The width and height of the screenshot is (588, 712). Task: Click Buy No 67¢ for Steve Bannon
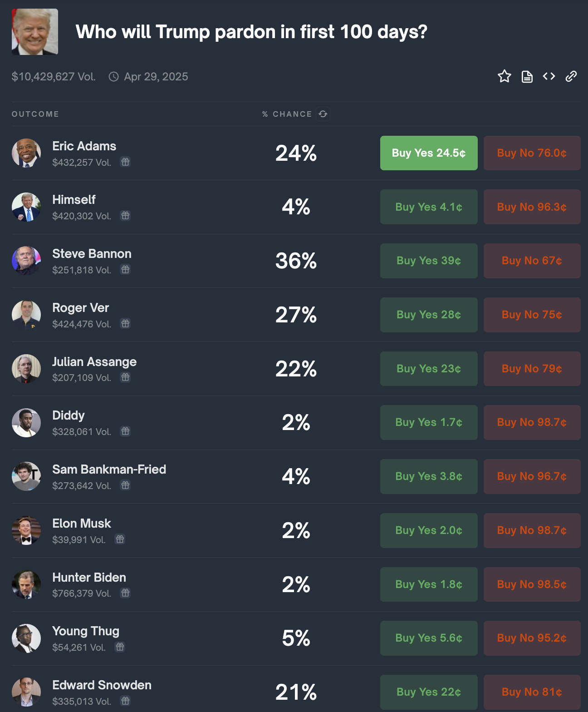pyautogui.click(x=532, y=261)
